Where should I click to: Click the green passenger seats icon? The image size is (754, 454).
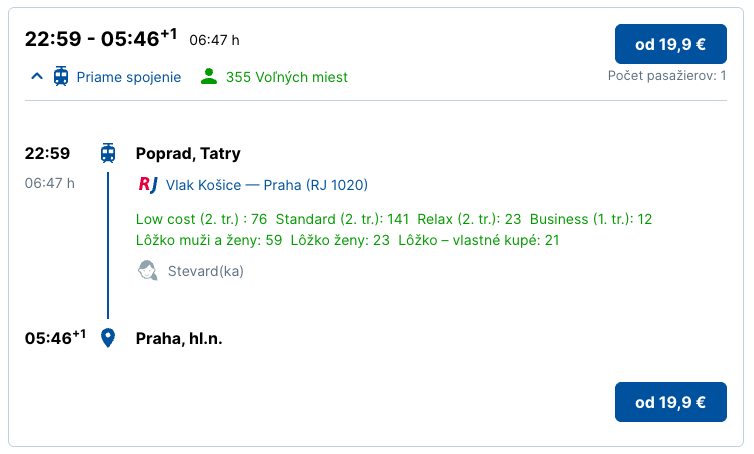coord(209,76)
